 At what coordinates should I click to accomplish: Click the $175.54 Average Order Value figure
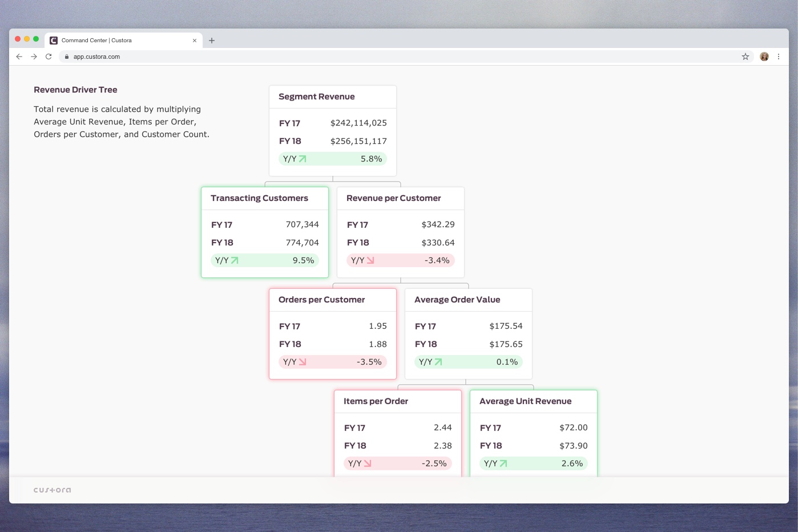pos(506,326)
